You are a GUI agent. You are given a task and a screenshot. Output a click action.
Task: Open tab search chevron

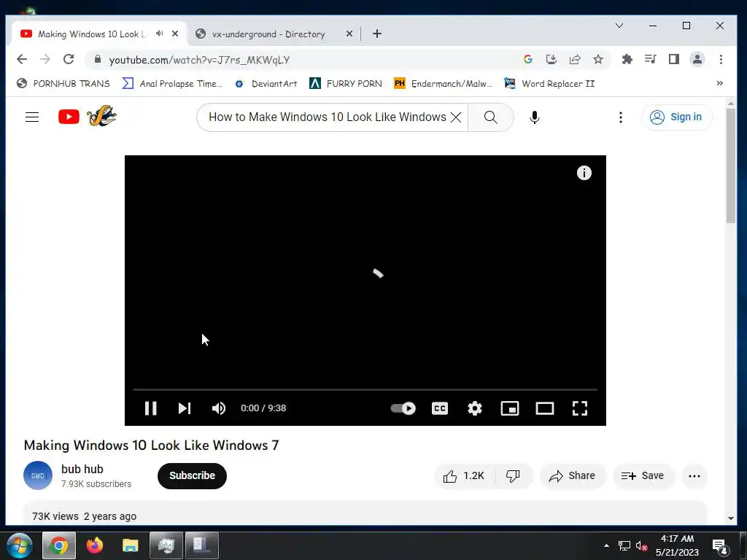coord(619,26)
